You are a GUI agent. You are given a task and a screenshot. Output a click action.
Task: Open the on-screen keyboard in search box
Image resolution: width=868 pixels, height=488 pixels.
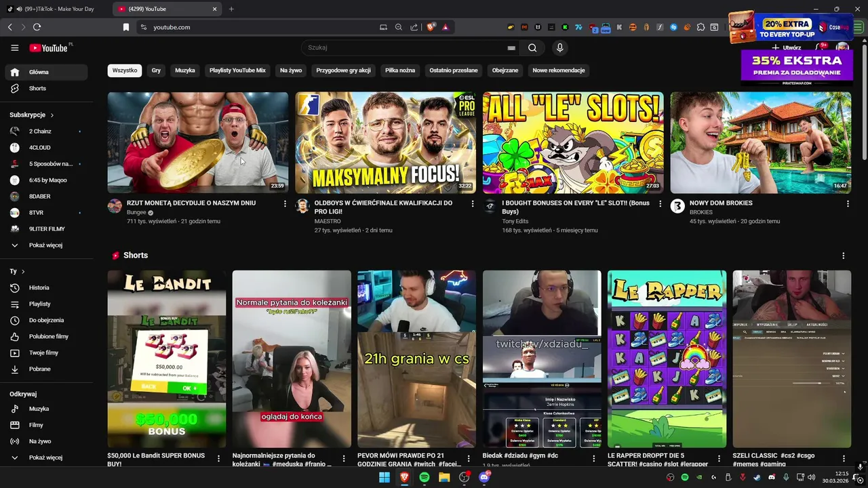click(511, 48)
